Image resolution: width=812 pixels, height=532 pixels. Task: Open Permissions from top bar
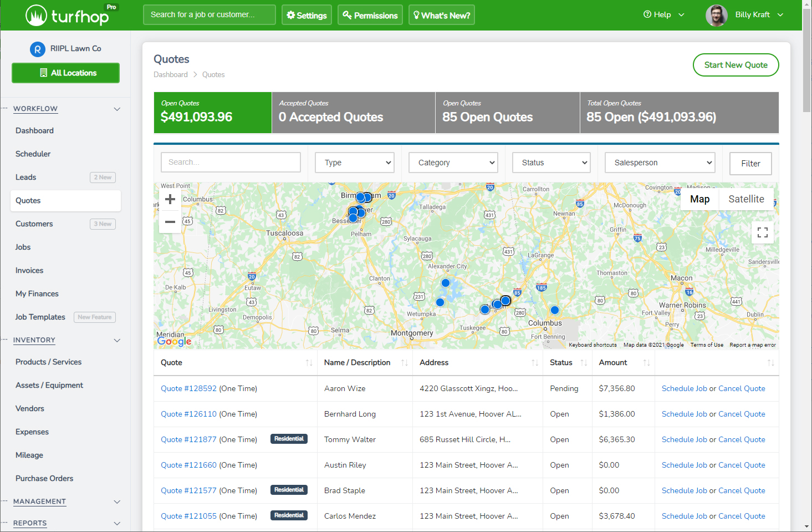point(370,15)
